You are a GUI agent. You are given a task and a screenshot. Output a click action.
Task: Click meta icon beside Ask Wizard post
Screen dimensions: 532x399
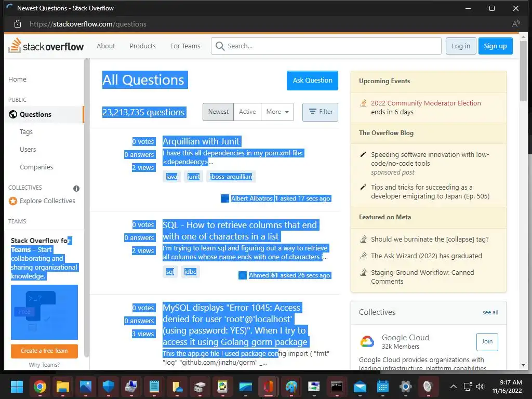[363, 256]
